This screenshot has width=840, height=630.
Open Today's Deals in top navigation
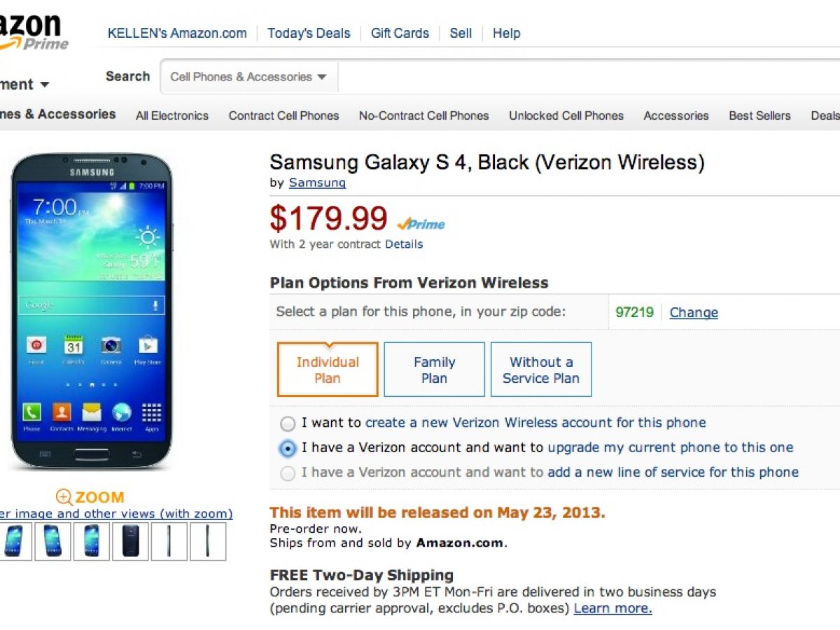coord(308,33)
